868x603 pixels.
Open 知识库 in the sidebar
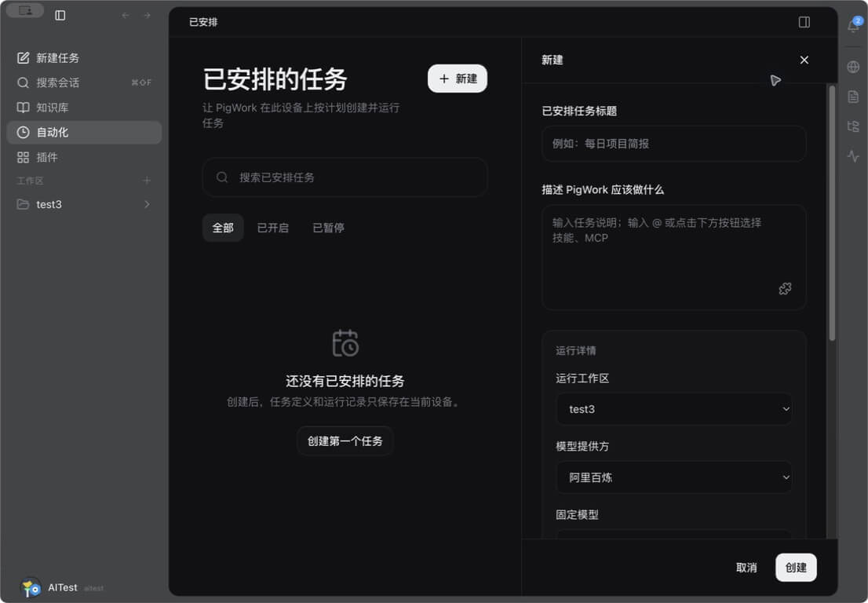point(84,108)
